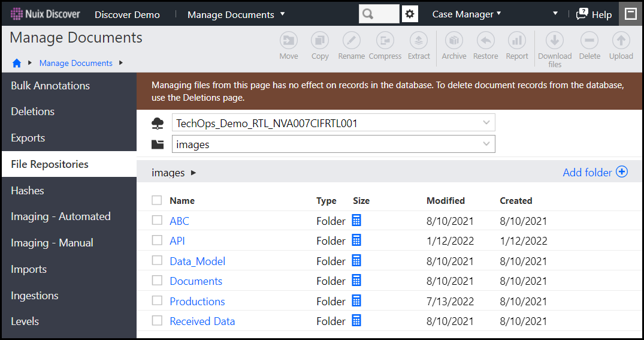This screenshot has height=340, width=644.
Task: Open Imaging - Automated in sidebar
Action: click(69, 216)
